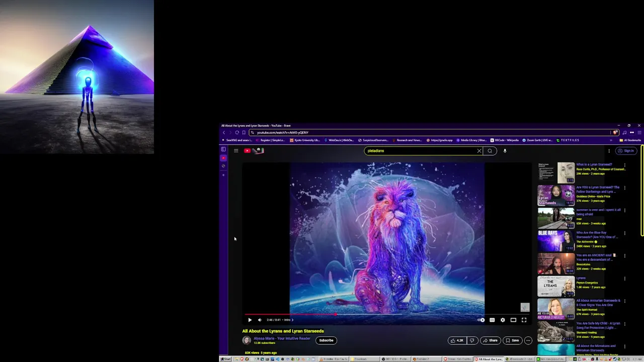Open options menu for Blue Ray Starseeds video

625,233
